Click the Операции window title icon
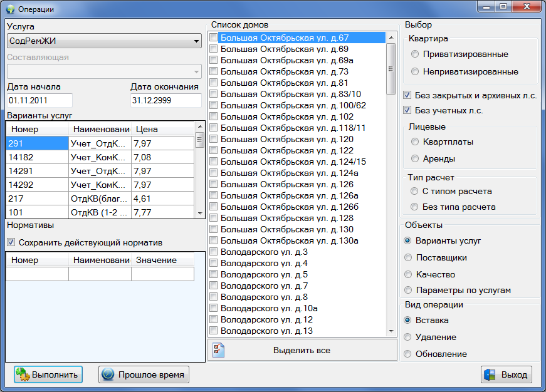This screenshot has width=546, height=392. coord(9,9)
